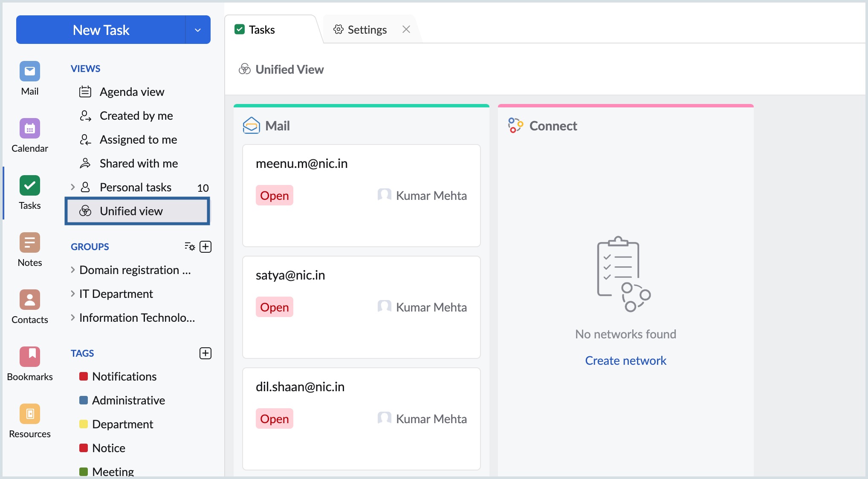Image resolution: width=868 pixels, height=479 pixels.
Task: Open the Mail app icon in sidebar
Action: (30, 71)
